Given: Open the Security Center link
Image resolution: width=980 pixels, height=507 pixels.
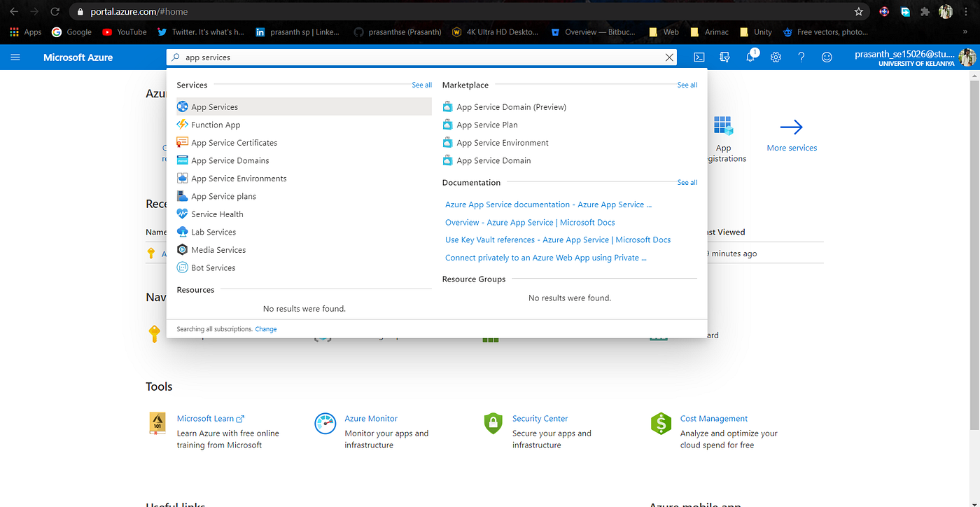Looking at the screenshot, I should tap(540, 418).
